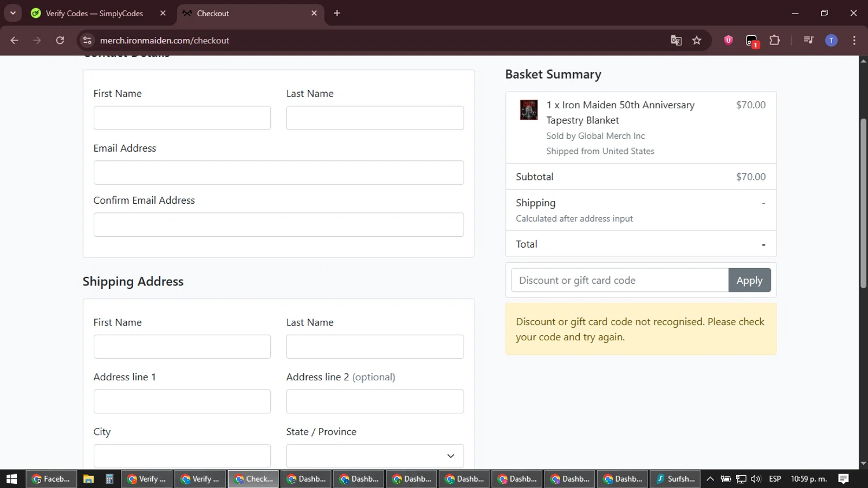This screenshot has height=488, width=868.
Task: Click the Google Translate icon in address bar
Action: pos(676,41)
